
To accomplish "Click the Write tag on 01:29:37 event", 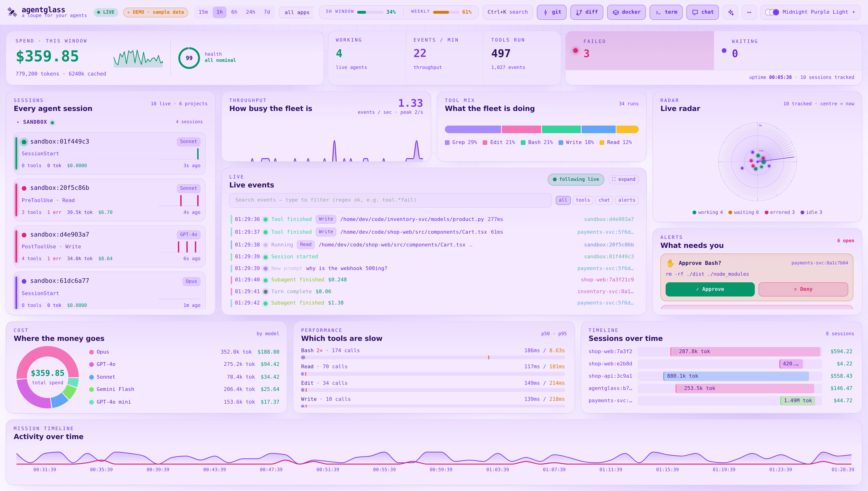I will pos(326,232).
